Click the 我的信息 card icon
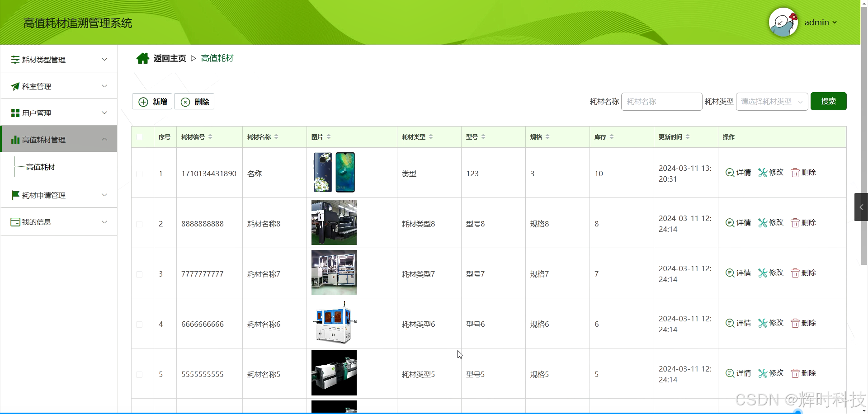The image size is (868, 414). point(15,222)
